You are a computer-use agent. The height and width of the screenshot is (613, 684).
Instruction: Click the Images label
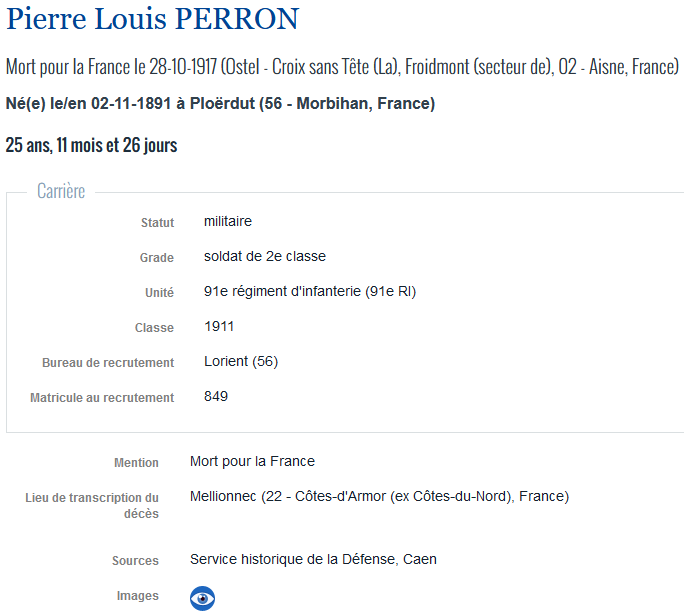click(x=137, y=596)
